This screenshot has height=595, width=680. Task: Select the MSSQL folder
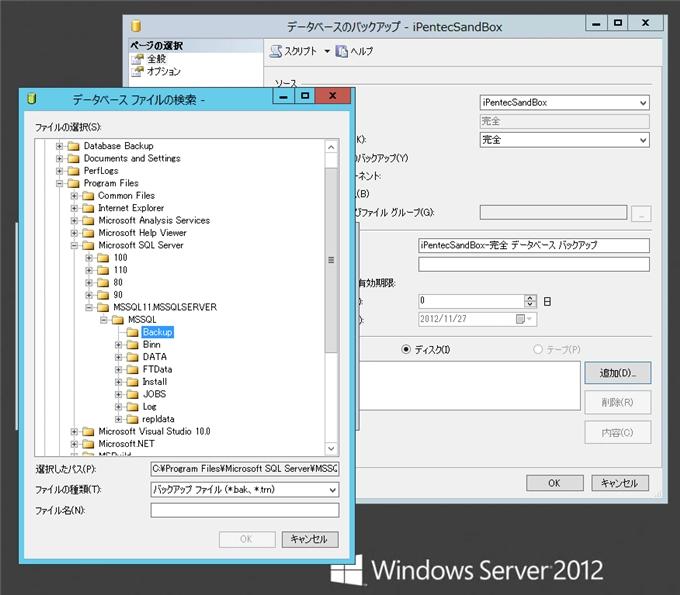pyautogui.click(x=142, y=320)
